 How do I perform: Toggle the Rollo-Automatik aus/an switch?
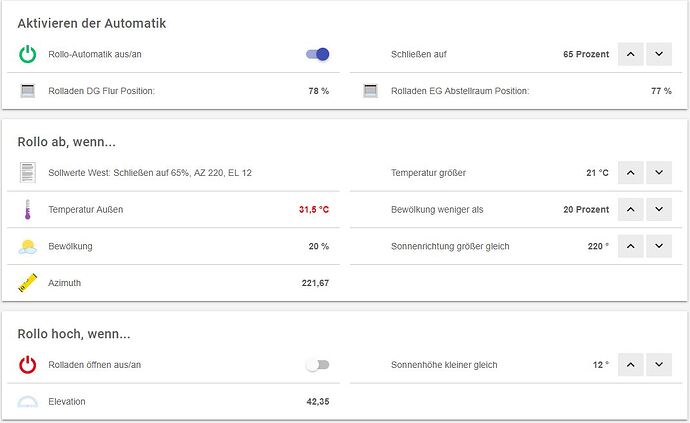click(x=318, y=54)
